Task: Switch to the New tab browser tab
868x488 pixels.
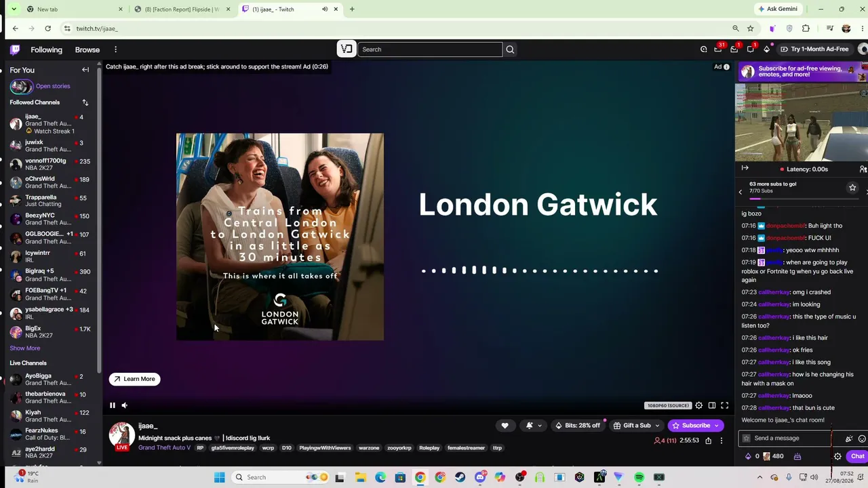Action: pyautogui.click(x=75, y=9)
